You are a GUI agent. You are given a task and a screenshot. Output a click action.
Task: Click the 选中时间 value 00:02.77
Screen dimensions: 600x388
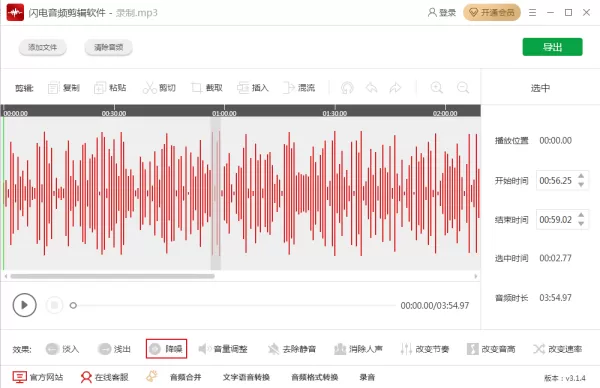(556, 258)
